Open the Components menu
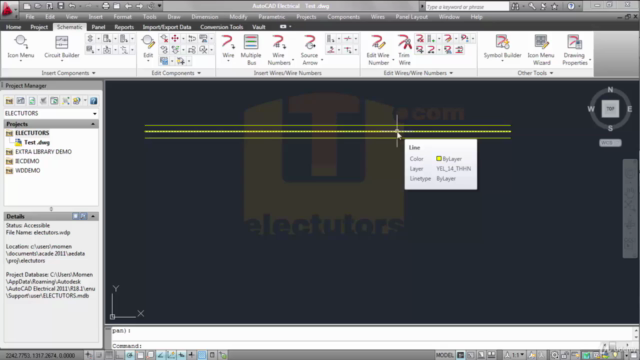The height and width of the screenshot is (360, 640). click(x=344, y=17)
